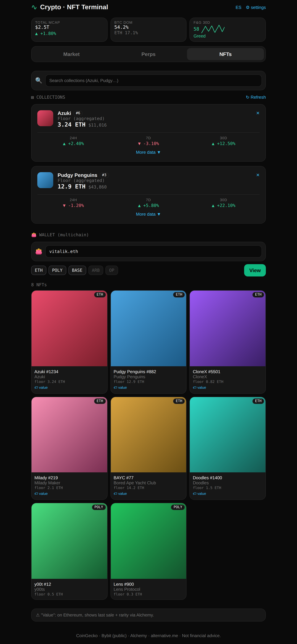Click ETH badge on CloneX #5501 card
Screen dimensions: 297x644
click(x=258, y=295)
